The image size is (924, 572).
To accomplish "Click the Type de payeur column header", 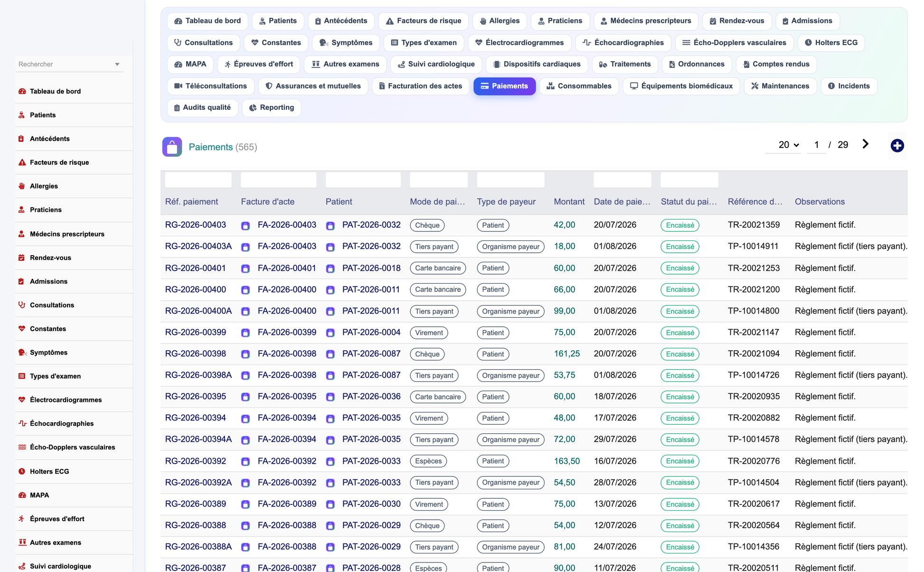I will pyautogui.click(x=506, y=201).
